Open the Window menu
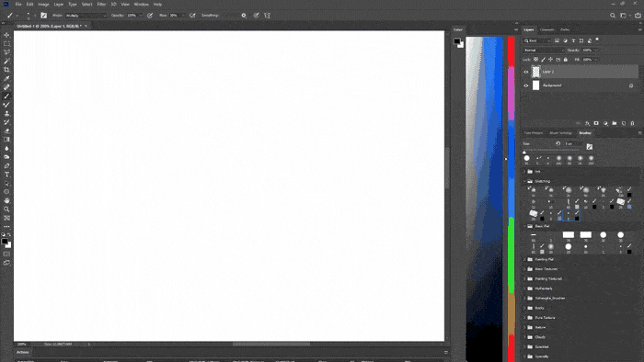This screenshot has height=362, width=644. (x=142, y=4)
